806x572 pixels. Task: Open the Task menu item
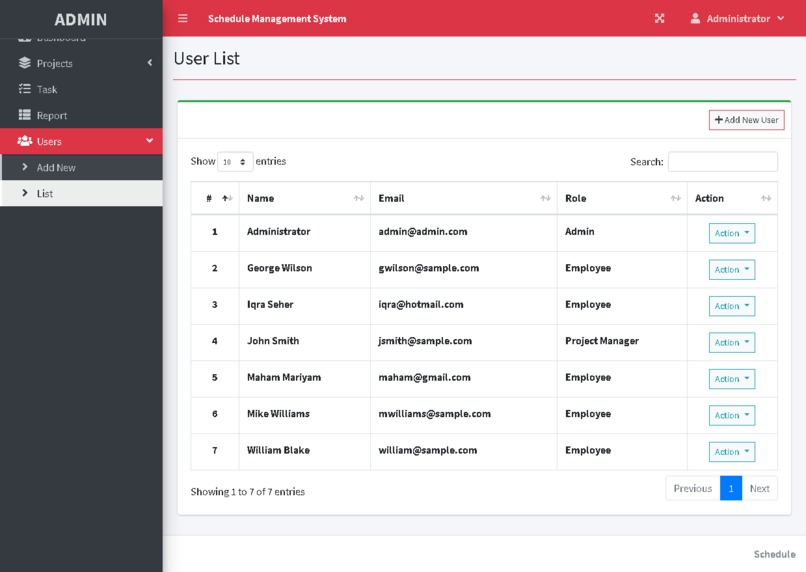81,89
